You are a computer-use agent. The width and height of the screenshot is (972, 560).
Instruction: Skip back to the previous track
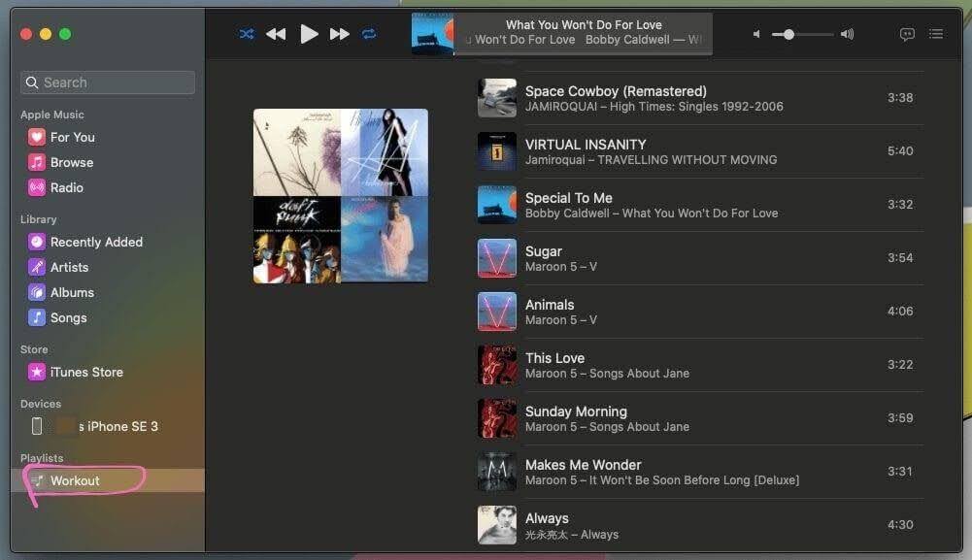(x=276, y=34)
